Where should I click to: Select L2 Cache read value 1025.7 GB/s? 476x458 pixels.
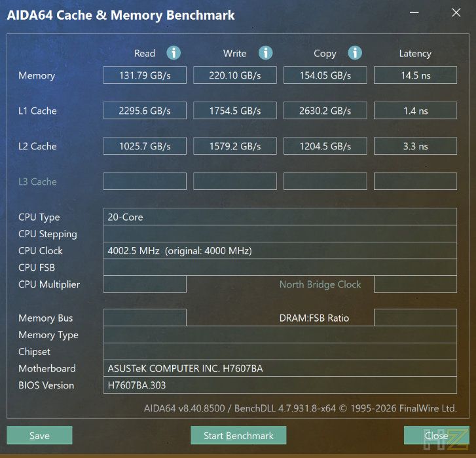pyautogui.click(x=145, y=146)
